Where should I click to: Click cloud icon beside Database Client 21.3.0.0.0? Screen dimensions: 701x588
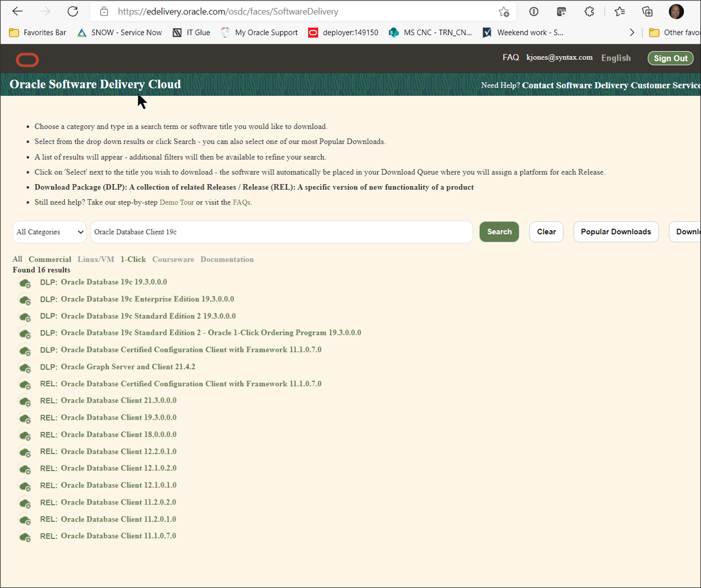pos(25,402)
